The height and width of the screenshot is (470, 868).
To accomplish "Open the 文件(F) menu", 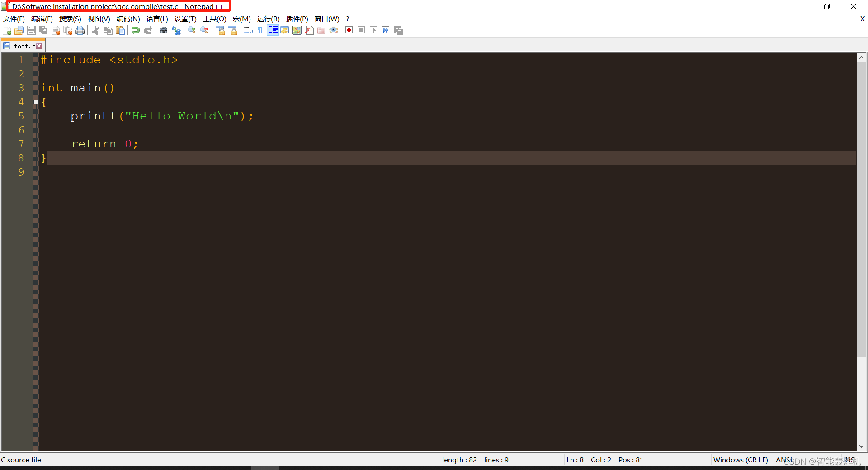I will point(14,19).
